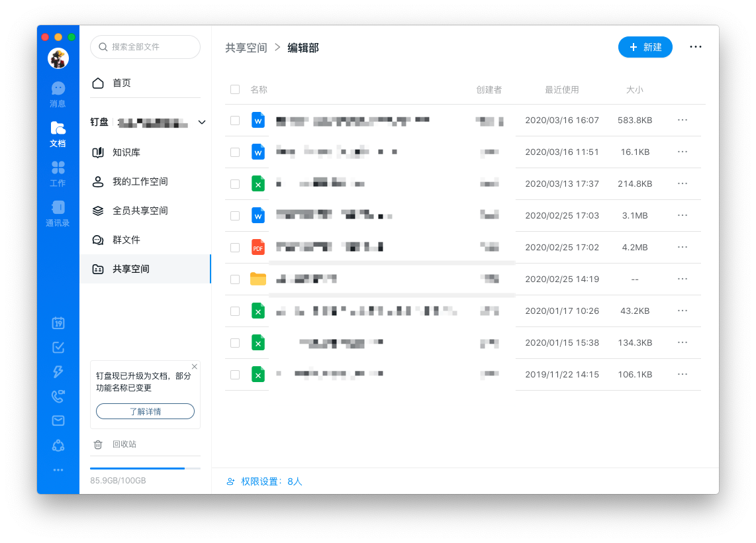Expand the 钉盘 organization dropdown chevron
Viewport: 756px width, 543px height.
pos(202,123)
